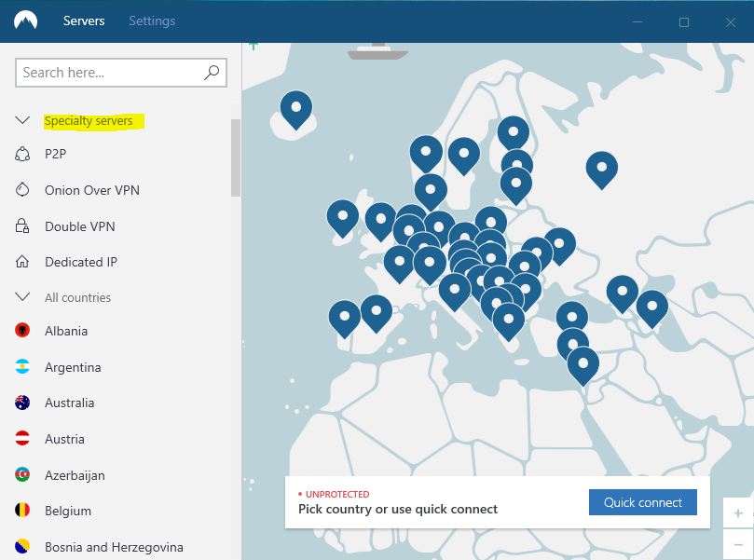Click the Austria flag icon
754x560 pixels.
22,438
